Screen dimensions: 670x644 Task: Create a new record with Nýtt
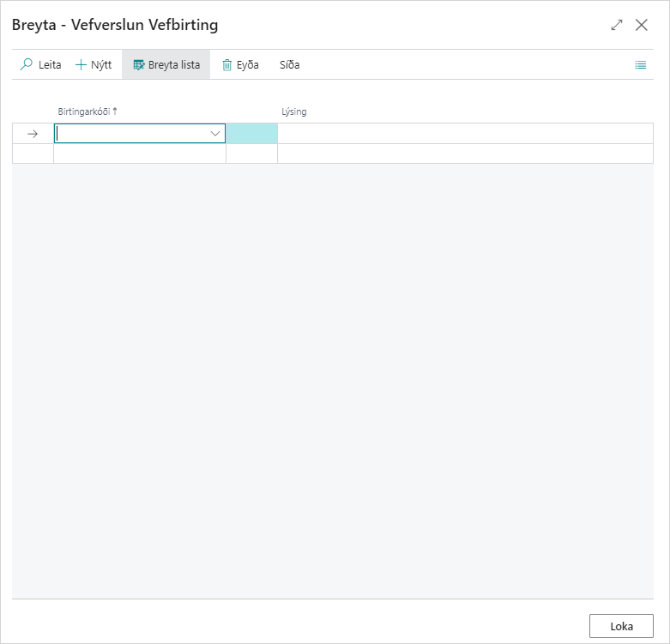tap(94, 64)
